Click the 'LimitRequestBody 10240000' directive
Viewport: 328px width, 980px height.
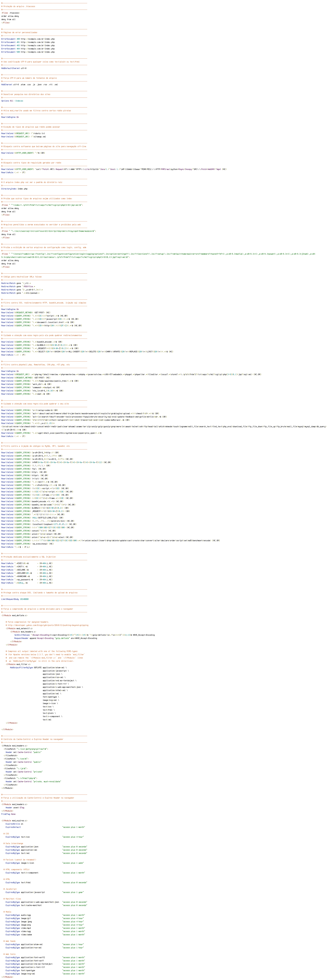[15, 599]
